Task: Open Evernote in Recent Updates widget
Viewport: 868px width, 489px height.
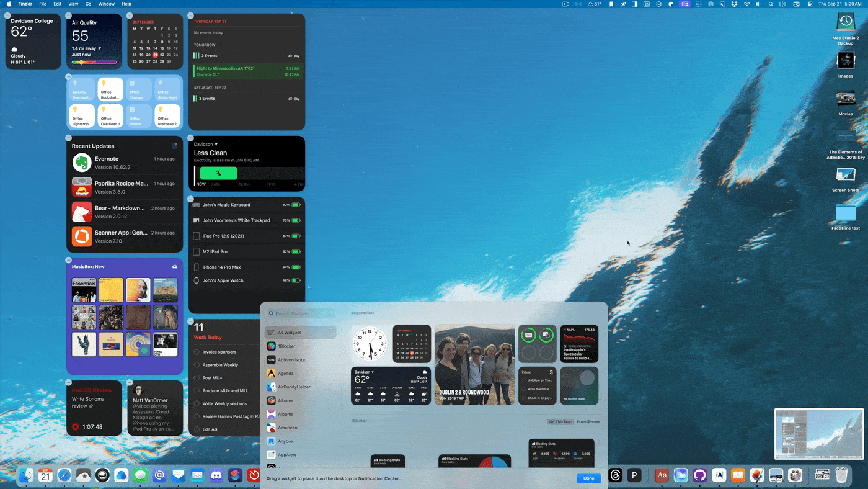Action: pyautogui.click(x=124, y=163)
